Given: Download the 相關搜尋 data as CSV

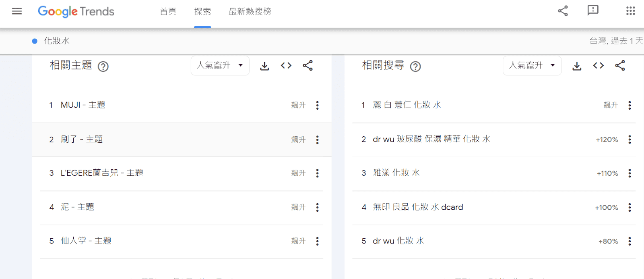Looking at the screenshot, I should pos(577,66).
